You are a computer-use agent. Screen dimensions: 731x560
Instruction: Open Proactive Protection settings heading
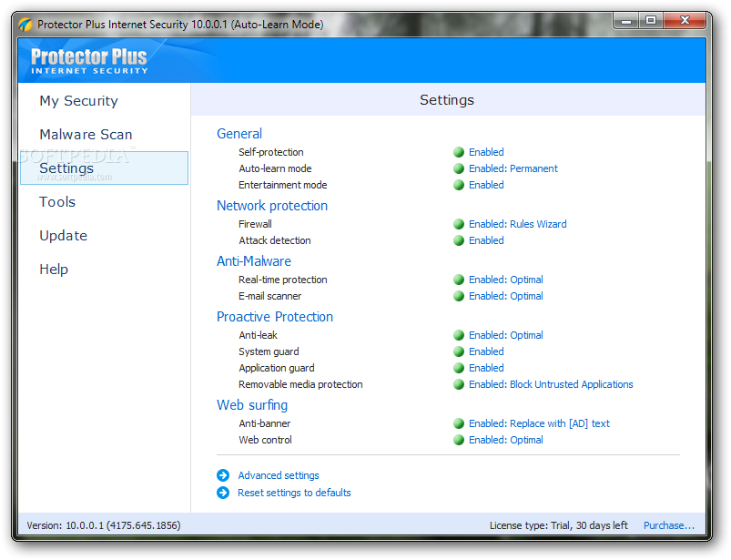coord(275,317)
